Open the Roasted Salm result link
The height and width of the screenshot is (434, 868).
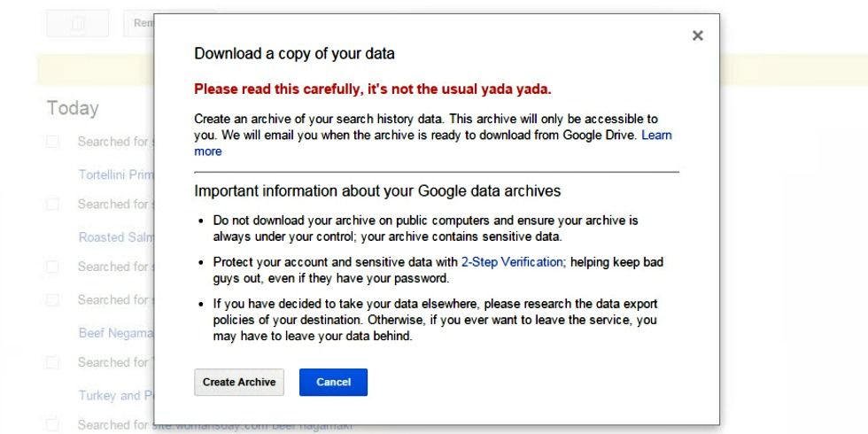116,237
